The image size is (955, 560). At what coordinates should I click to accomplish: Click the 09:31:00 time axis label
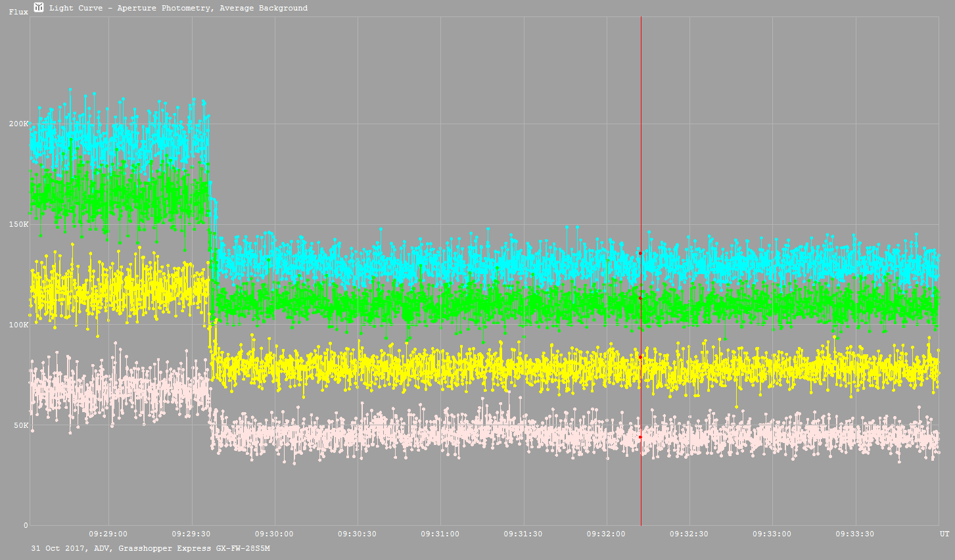[440, 534]
